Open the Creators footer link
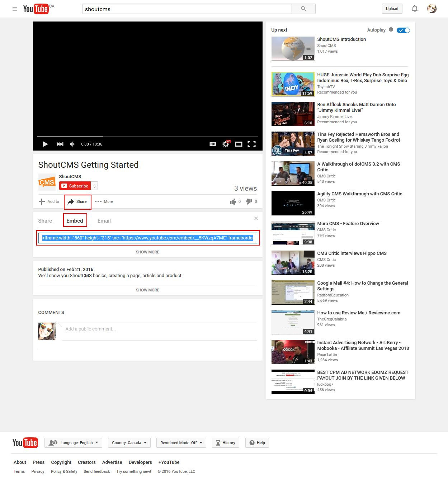Screen dimensions: 448x485 [87, 462]
